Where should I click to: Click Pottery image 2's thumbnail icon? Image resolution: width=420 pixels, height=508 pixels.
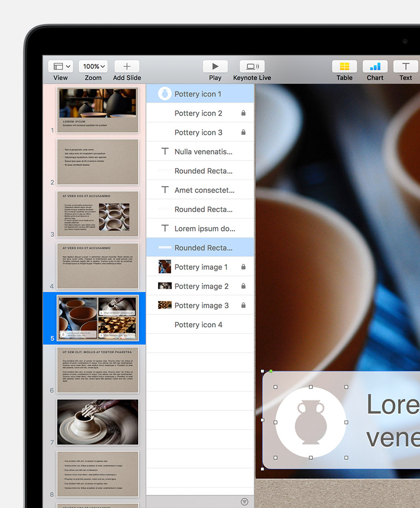click(165, 285)
